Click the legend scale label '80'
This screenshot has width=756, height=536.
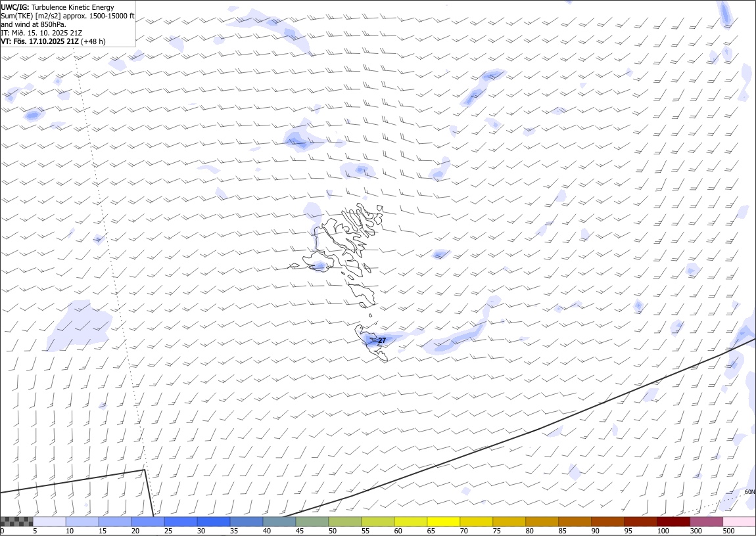[529, 531]
